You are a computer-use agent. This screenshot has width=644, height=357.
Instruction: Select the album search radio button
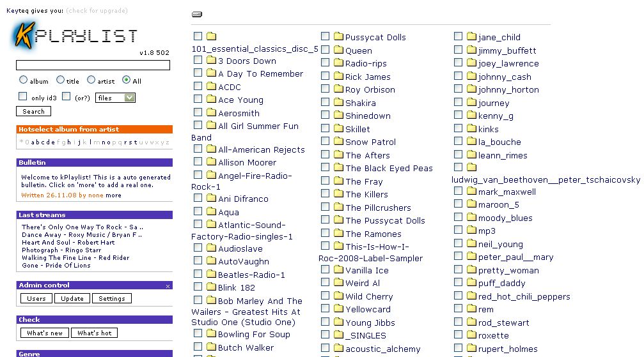click(x=24, y=80)
